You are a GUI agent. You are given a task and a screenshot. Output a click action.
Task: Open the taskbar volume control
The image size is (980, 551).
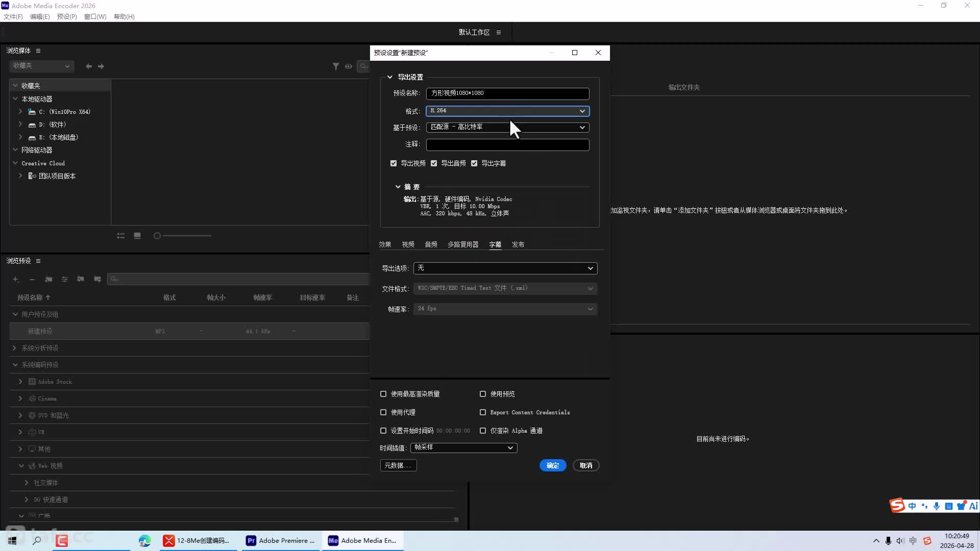[900, 541]
